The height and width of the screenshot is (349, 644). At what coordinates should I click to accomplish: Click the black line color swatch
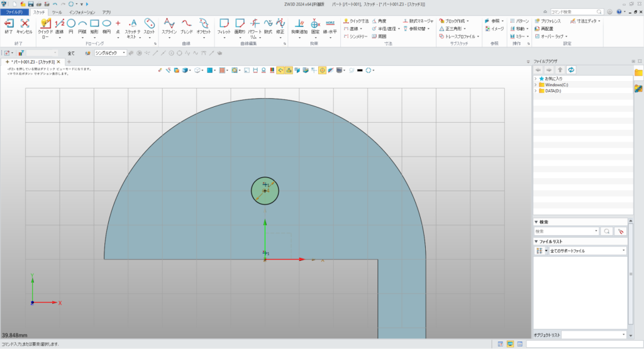(359, 70)
